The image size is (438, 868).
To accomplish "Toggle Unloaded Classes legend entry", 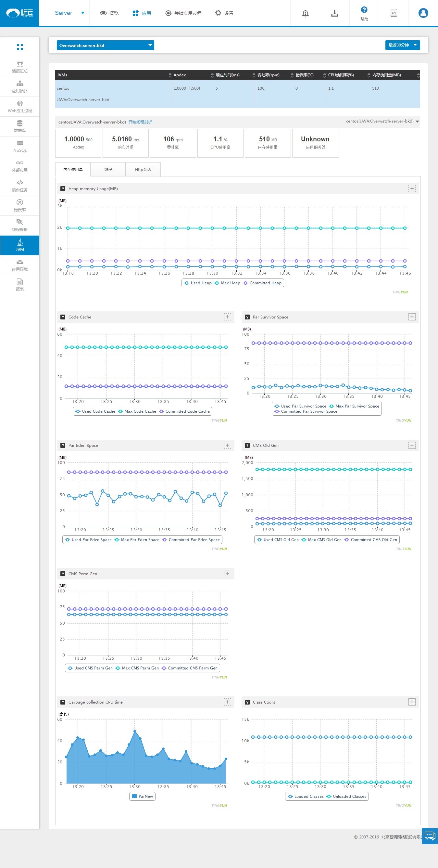I will point(346,797).
